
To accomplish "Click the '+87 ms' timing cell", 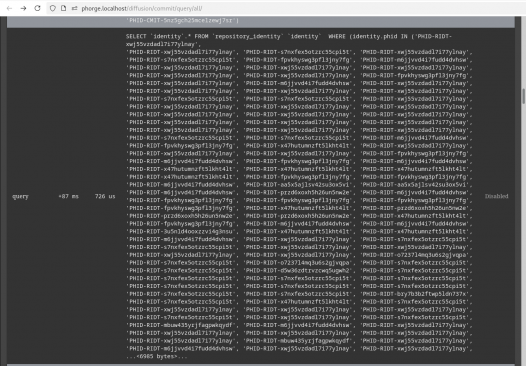I will 68,196.
